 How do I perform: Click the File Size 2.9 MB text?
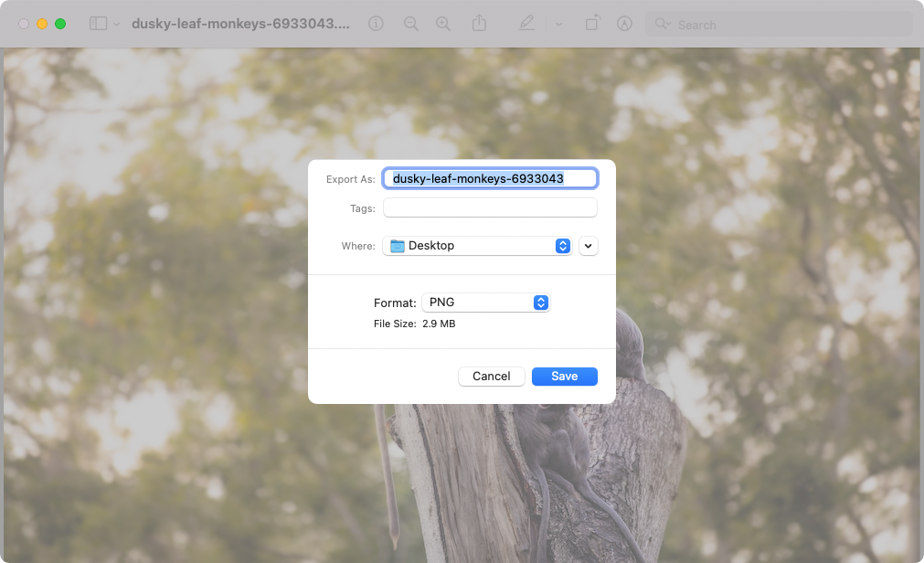[414, 324]
